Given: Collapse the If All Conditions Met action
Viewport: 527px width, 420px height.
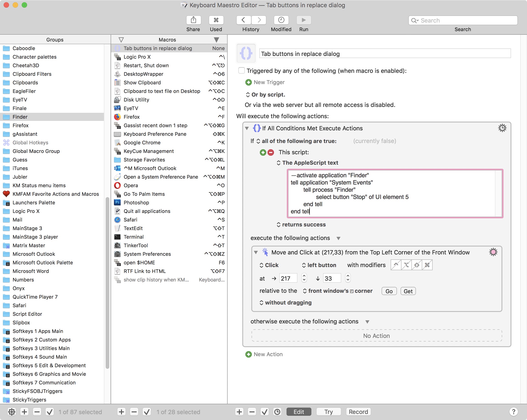Looking at the screenshot, I should [247, 128].
